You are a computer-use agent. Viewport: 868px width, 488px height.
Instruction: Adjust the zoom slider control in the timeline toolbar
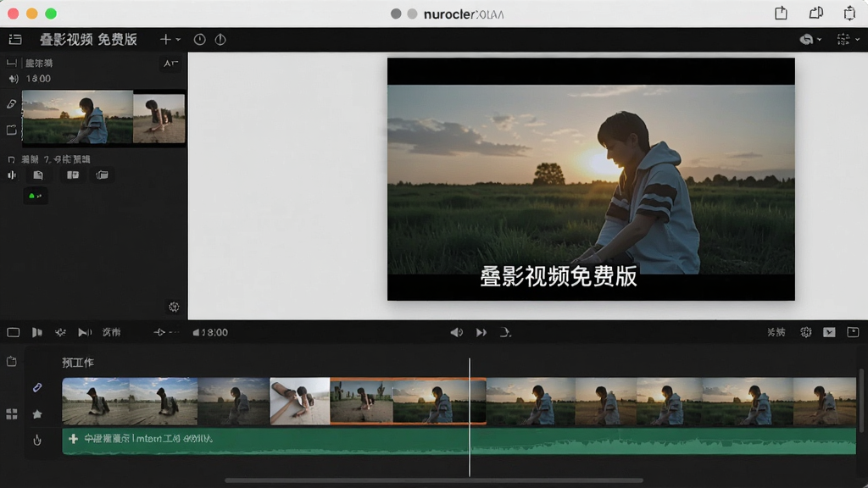click(166, 332)
